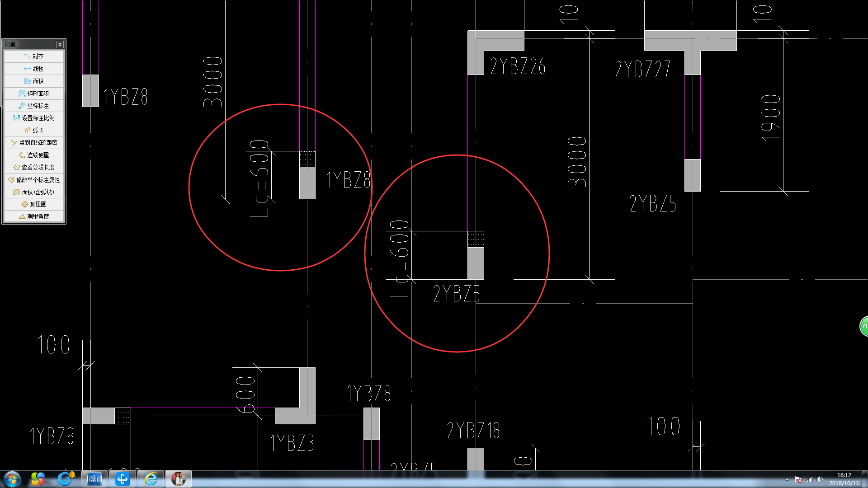
Task: Click the Show Desktop strip beside the clock
Action: coord(864,479)
